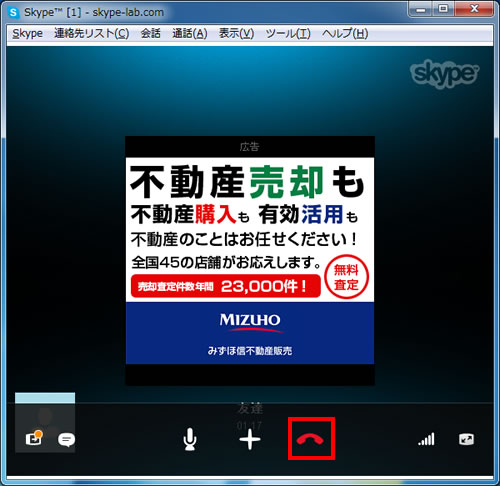Click the 友達 caller name
This screenshot has width=500, height=486.
click(x=250, y=408)
